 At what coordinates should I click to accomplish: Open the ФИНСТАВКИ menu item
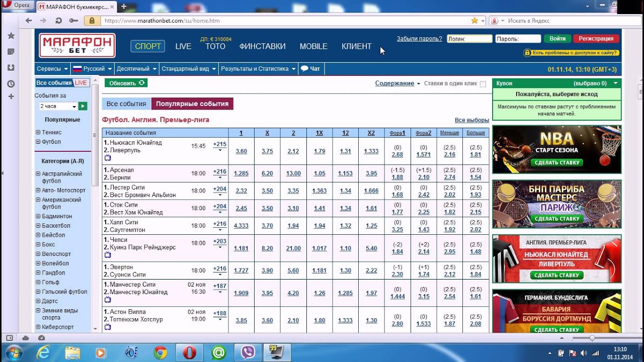click(x=262, y=46)
